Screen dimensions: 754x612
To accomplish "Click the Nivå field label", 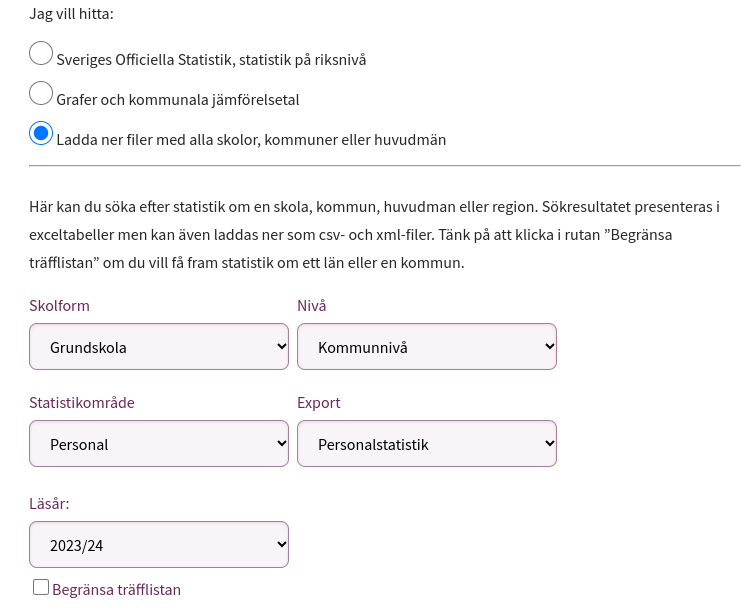I will (312, 306).
